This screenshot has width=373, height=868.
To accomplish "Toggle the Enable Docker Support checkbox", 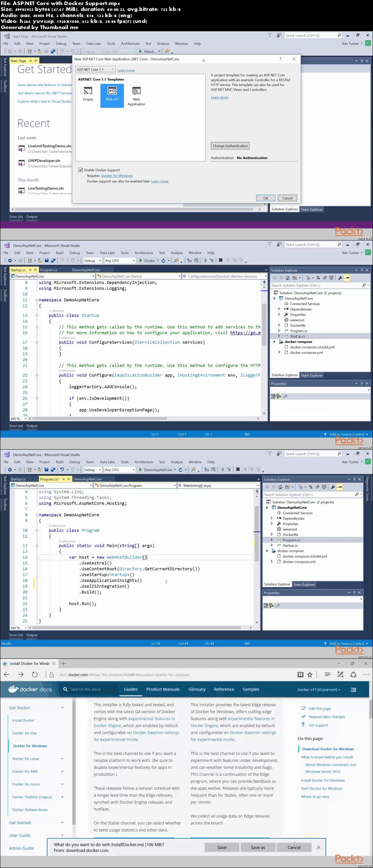I will point(81,170).
